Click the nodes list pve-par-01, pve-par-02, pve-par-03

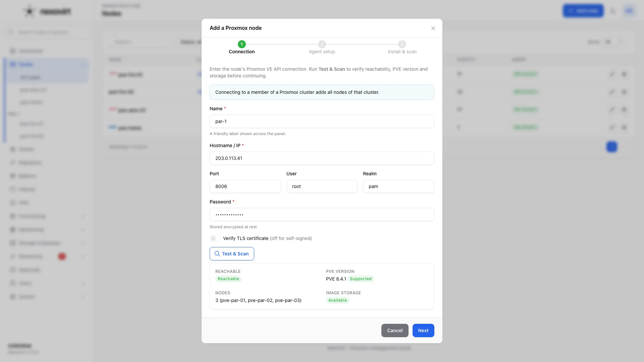258,300
